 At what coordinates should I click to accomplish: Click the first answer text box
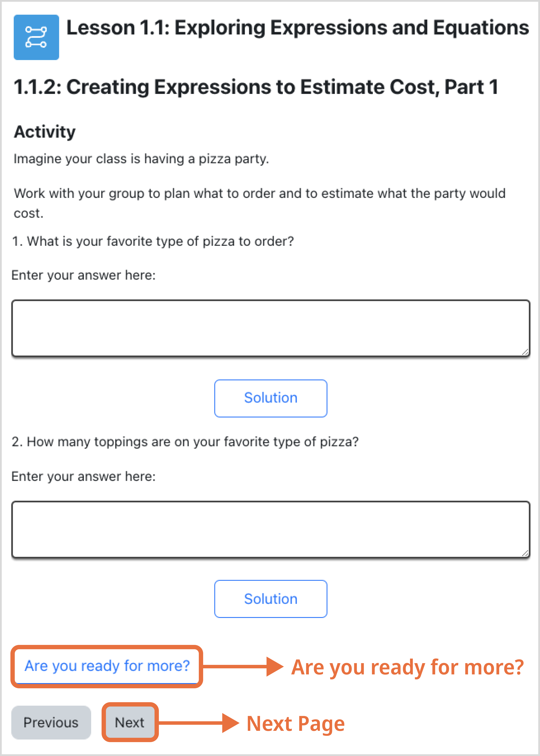271,328
